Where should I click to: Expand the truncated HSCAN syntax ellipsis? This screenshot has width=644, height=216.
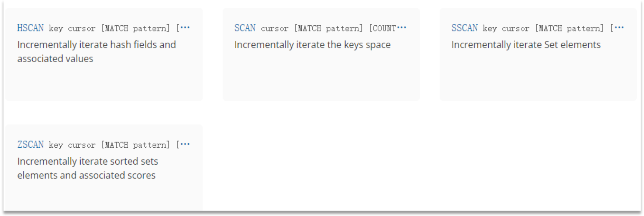185,28
